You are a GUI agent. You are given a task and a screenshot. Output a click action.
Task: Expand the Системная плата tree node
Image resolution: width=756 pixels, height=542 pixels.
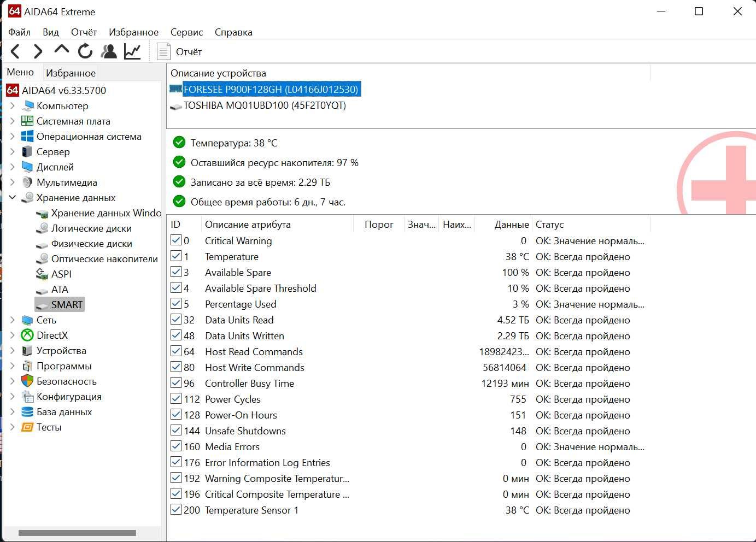(13, 121)
